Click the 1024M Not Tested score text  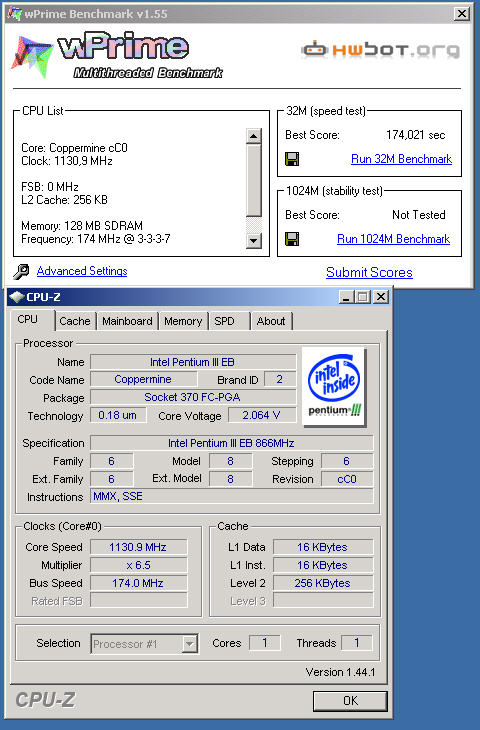(419, 215)
